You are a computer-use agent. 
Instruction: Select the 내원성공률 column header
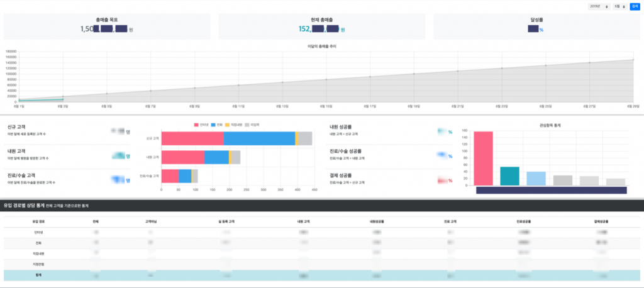pos(378,221)
